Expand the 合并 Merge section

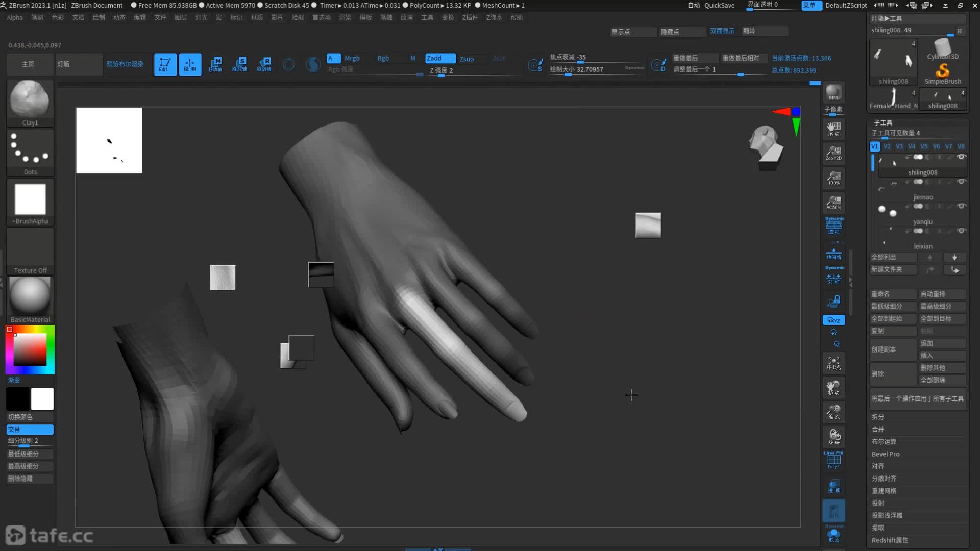click(877, 429)
